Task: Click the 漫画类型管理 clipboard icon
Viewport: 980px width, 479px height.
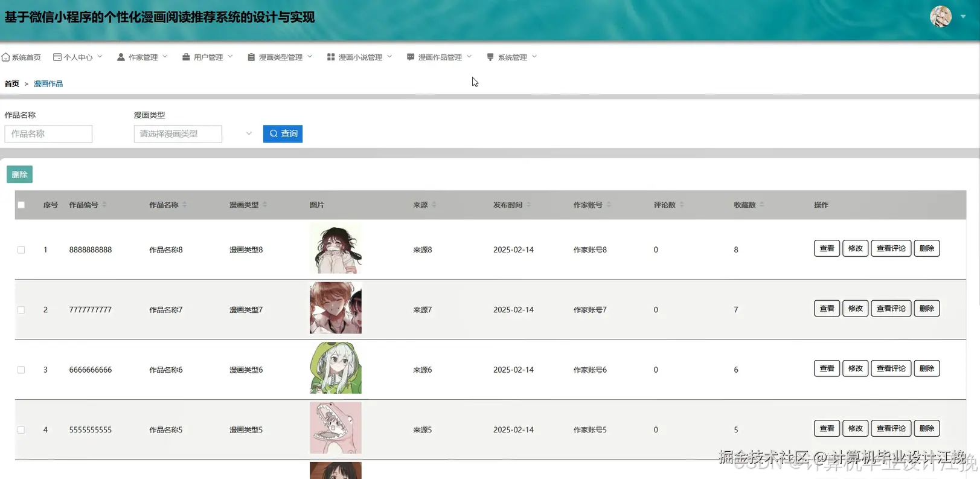Action: pos(251,57)
